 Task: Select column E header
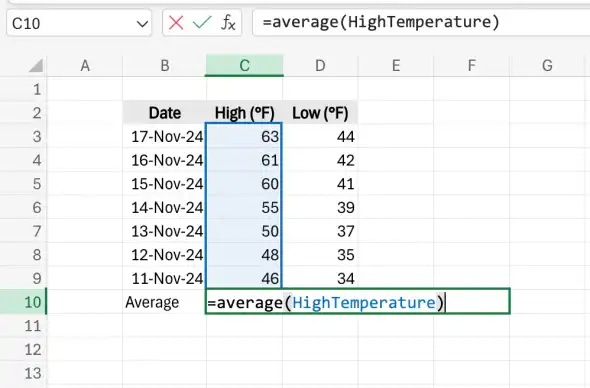(x=396, y=65)
